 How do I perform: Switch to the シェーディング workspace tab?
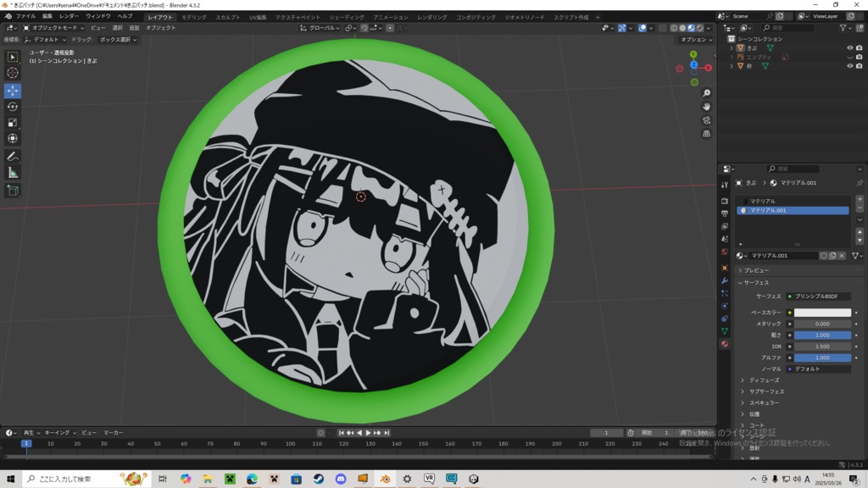click(347, 17)
